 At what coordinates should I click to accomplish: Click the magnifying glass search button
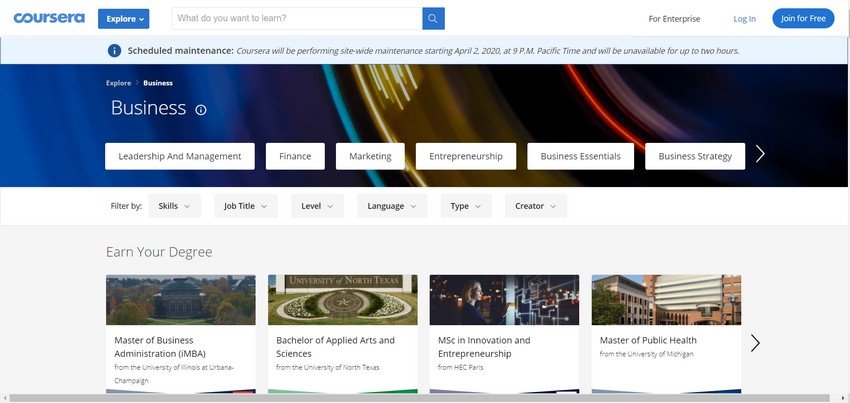click(x=433, y=18)
